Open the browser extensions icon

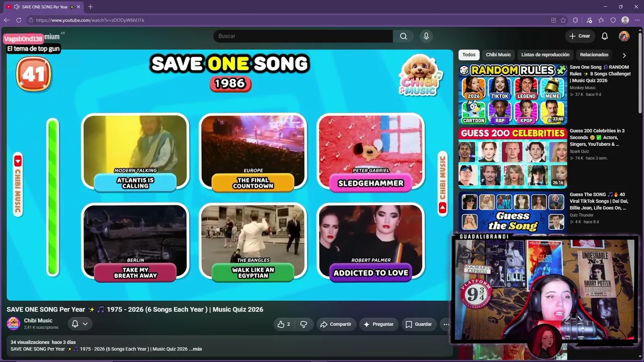coord(576,20)
